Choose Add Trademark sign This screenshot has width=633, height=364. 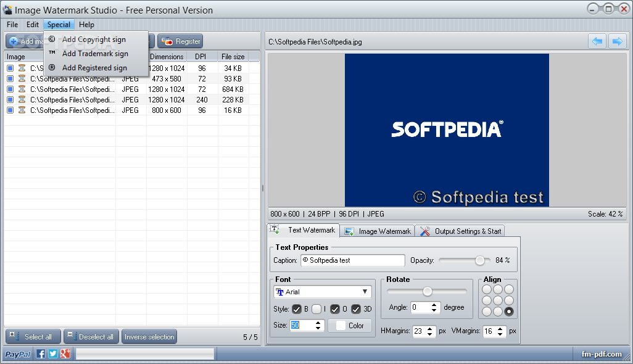point(96,53)
